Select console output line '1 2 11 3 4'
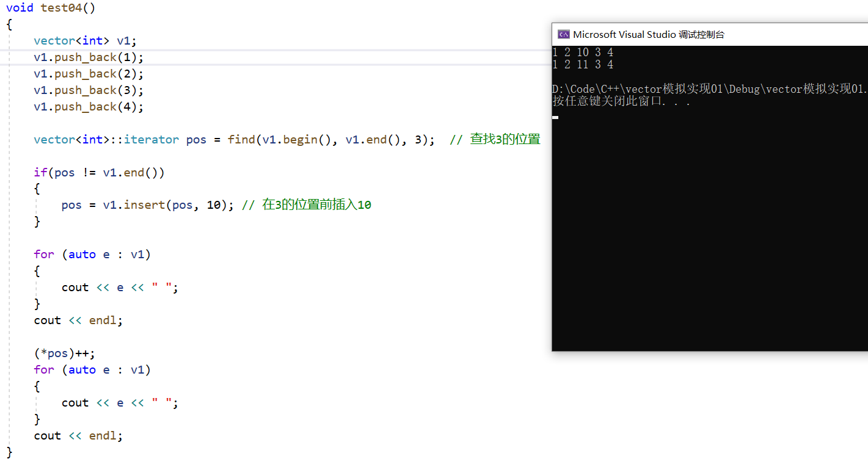The height and width of the screenshot is (467, 868). point(583,65)
